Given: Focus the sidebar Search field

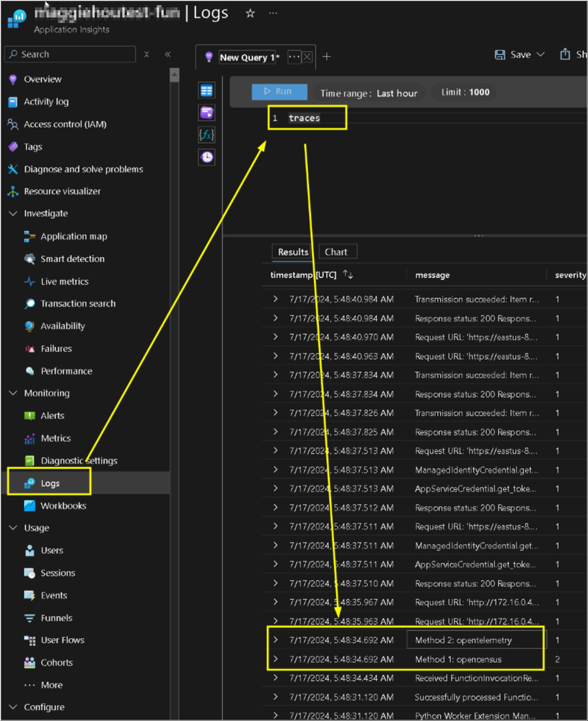Looking at the screenshot, I should pyautogui.click(x=70, y=54).
